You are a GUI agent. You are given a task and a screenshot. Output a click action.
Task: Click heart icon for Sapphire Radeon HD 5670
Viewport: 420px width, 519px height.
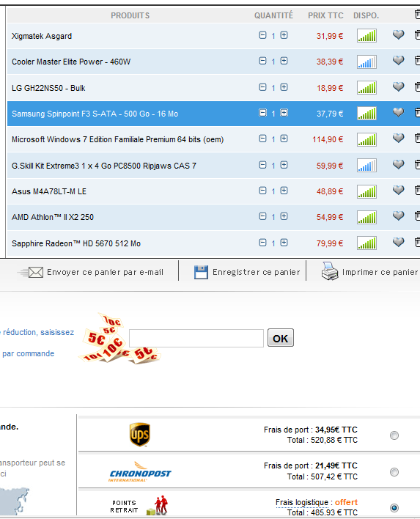coord(398,243)
